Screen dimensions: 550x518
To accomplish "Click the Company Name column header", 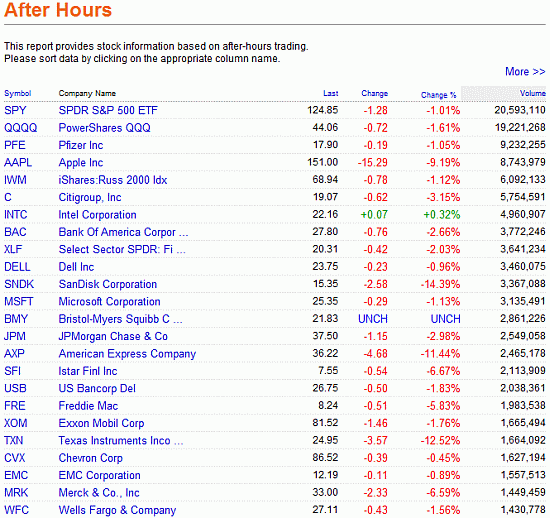I will click(87, 93).
